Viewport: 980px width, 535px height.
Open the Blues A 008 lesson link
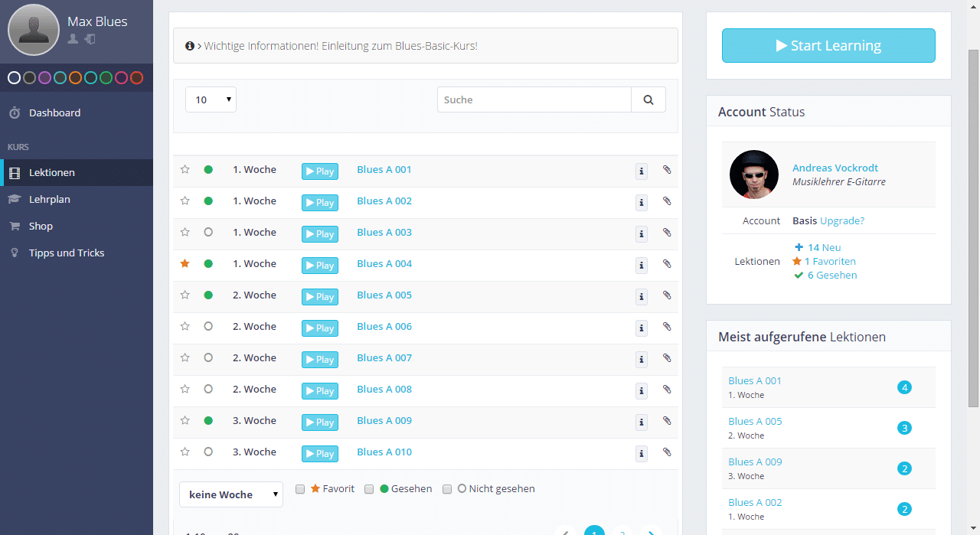tap(384, 389)
